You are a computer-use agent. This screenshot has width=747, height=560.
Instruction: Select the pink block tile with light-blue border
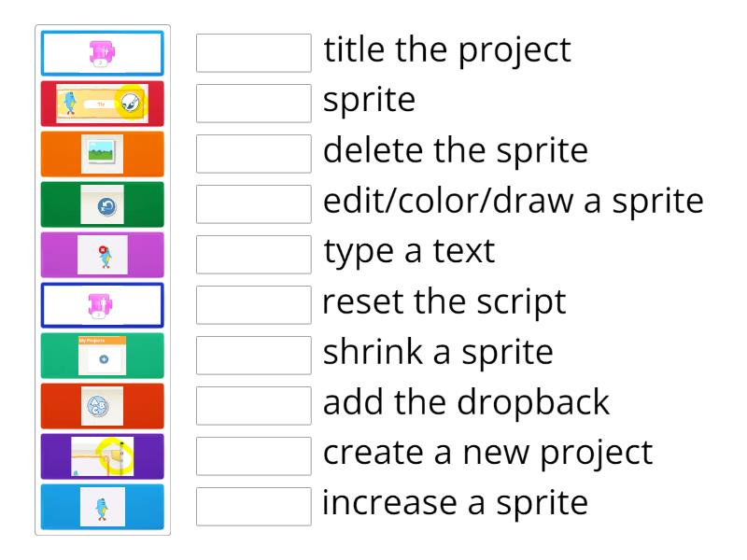[x=103, y=53]
